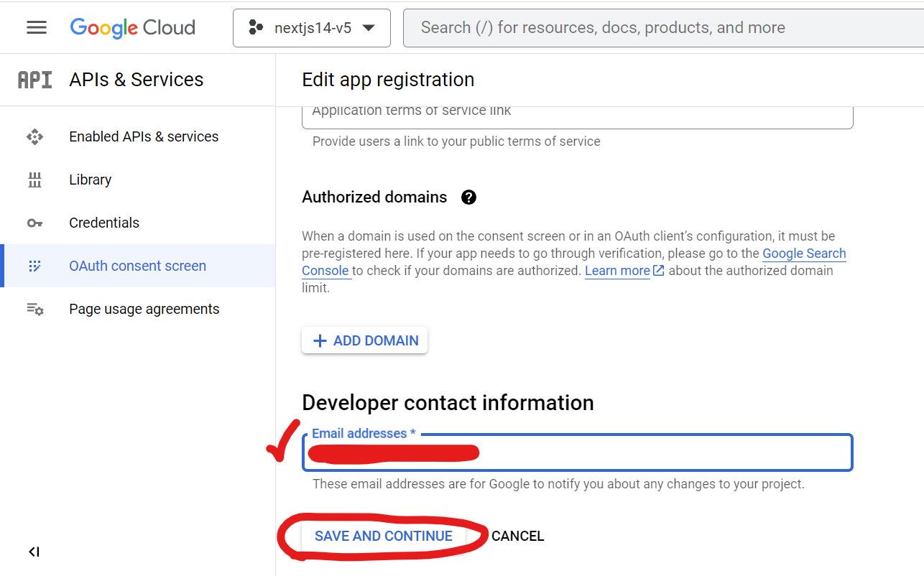The width and height of the screenshot is (924, 576).
Task: Click the CANCEL button
Action: [518, 536]
